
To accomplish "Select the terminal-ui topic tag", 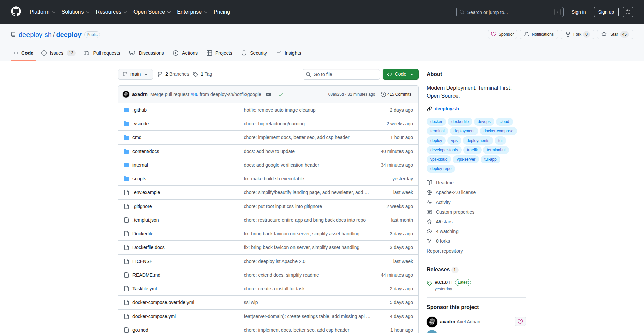I will coord(496,150).
